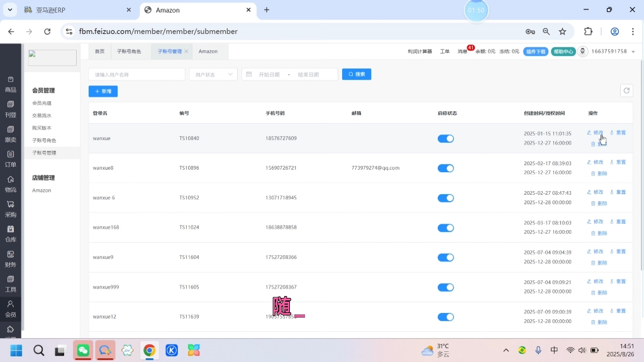Open the 仓库 warehouse section in the sidebar

[x=10, y=234]
